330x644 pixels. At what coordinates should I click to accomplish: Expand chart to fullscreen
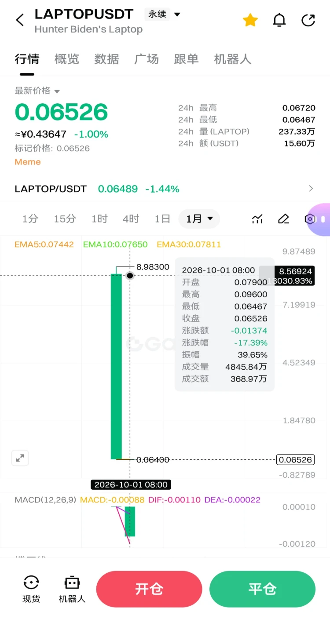(x=20, y=458)
